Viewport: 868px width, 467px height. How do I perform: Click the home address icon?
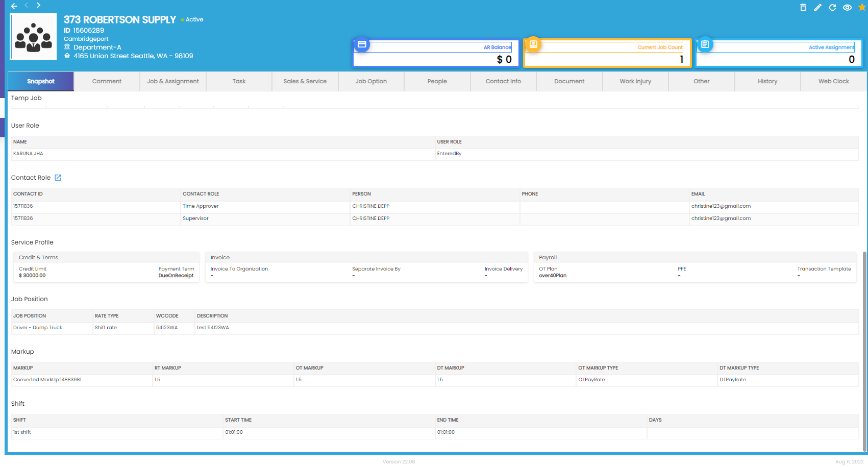coord(67,56)
